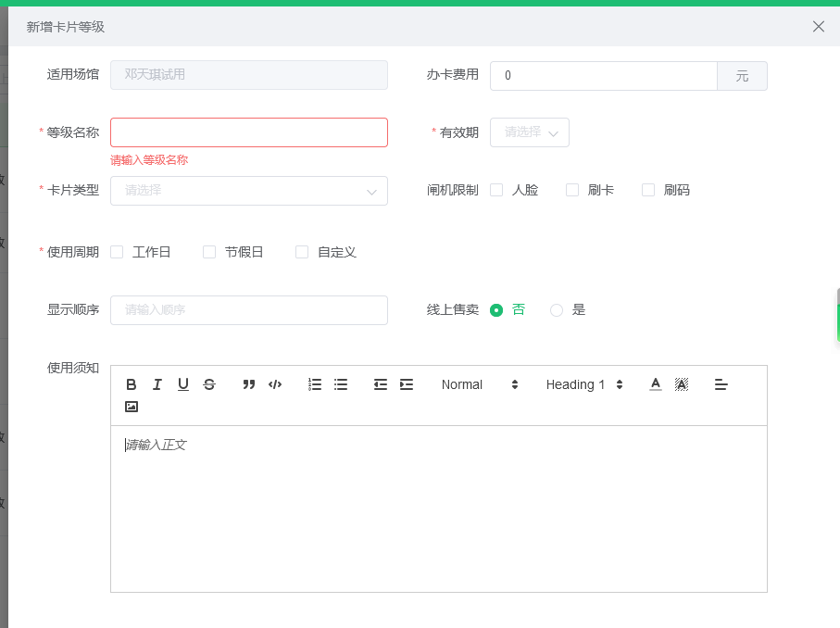Apply italic formatting in the 使用须知 editor
The height and width of the screenshot is (628, 840).
tap(157, 384)
